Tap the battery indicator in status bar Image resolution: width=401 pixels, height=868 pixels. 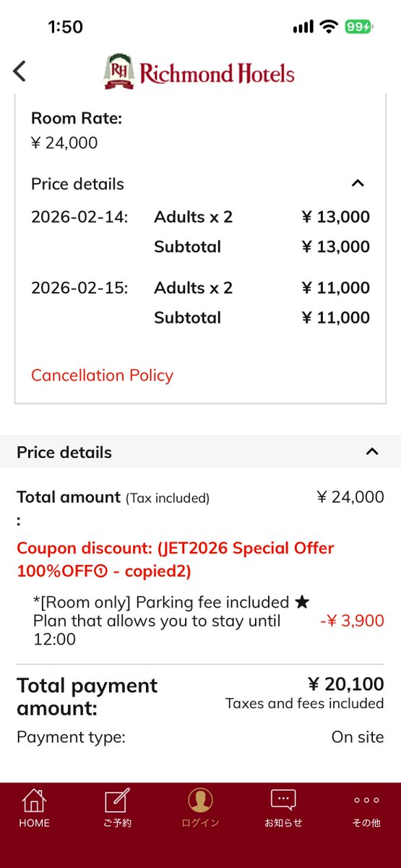click(358, 27)
